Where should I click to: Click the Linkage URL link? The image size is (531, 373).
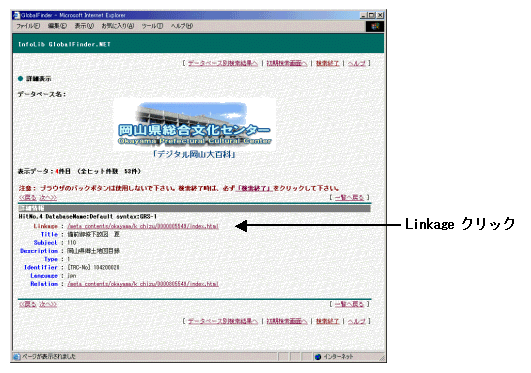pyautogui.click(x=143, y=226)
